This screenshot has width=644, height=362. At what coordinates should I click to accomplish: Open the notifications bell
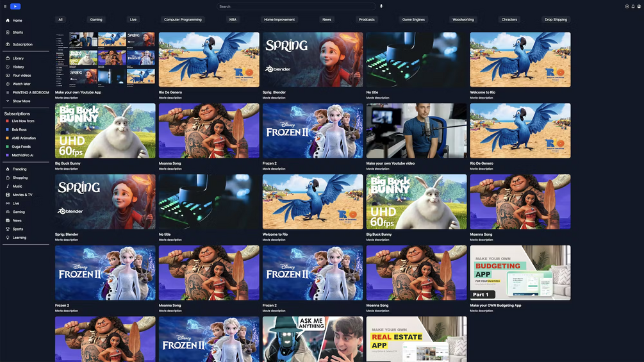[x=633, y=6]
